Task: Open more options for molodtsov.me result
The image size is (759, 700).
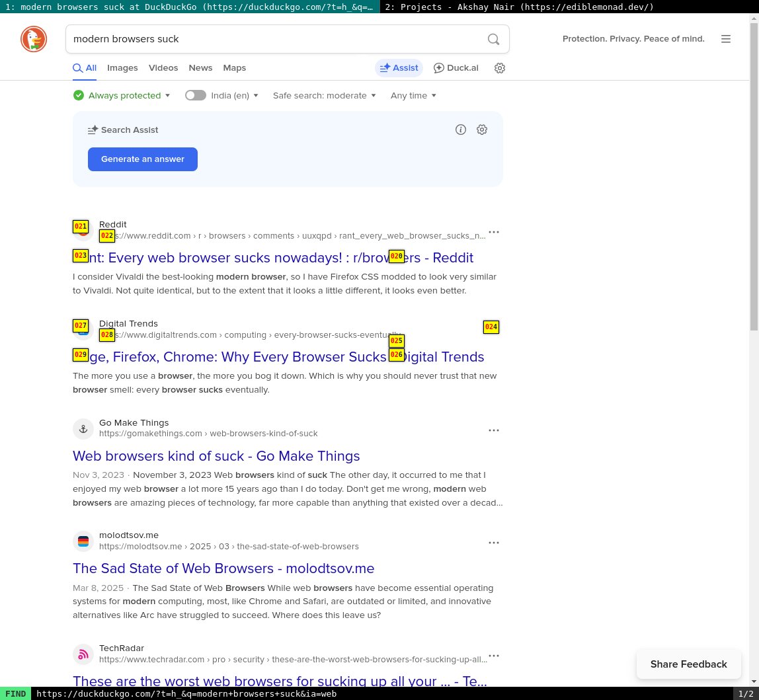Action: coord(494,543)
